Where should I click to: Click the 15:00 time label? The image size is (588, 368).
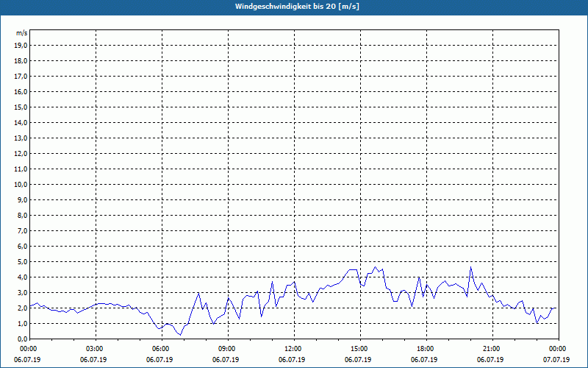click(360, 349)
